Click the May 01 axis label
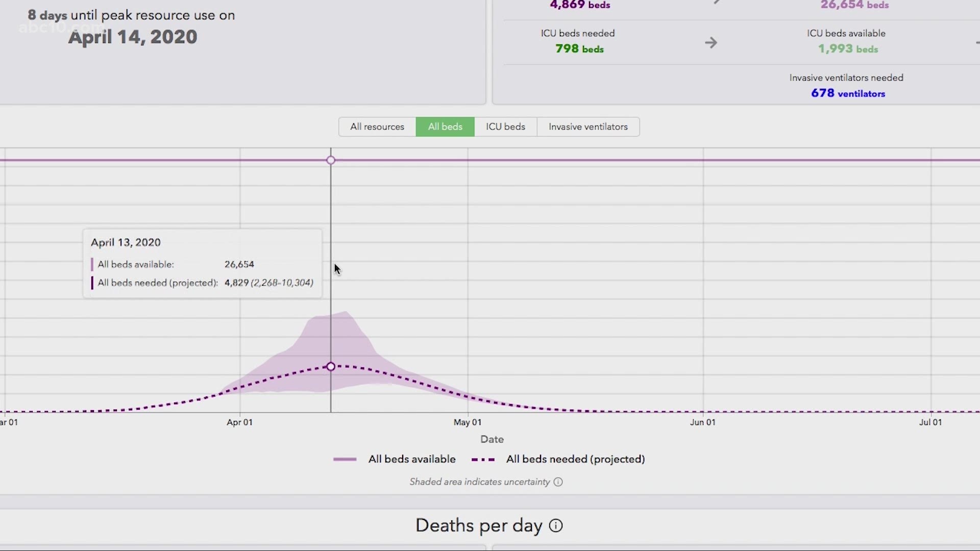980x551 pixels. 468,422
